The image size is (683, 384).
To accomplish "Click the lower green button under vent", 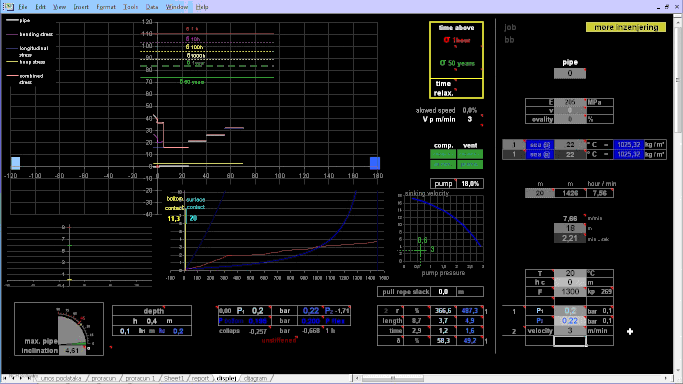I will click(x=470, y=164).
